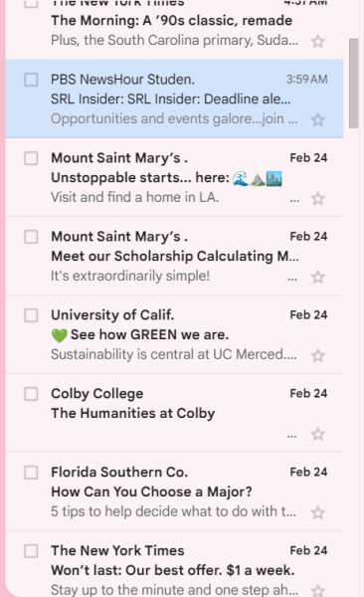Star the 'How Can You Choose a Major?' email
Viewport: 364px width, 597px height.
pos(318,512)
